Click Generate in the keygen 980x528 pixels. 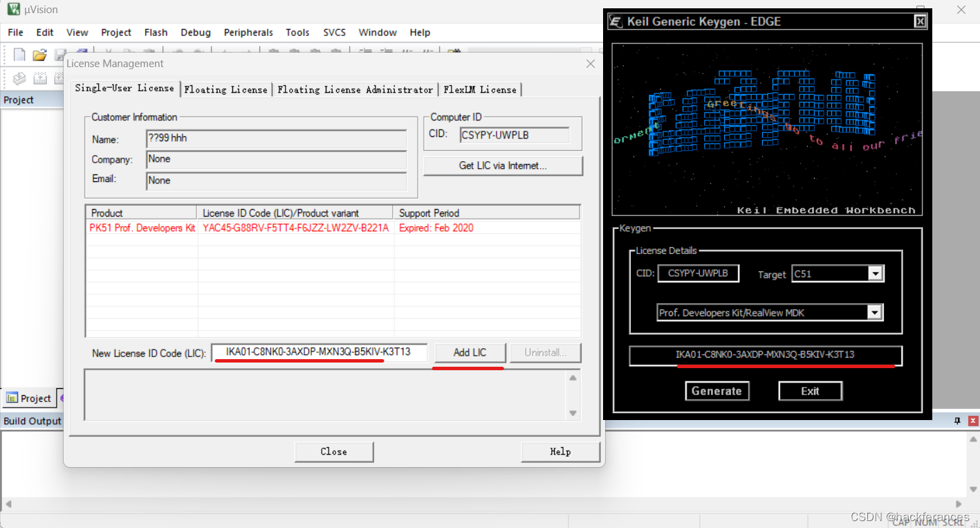coord(716,391)
